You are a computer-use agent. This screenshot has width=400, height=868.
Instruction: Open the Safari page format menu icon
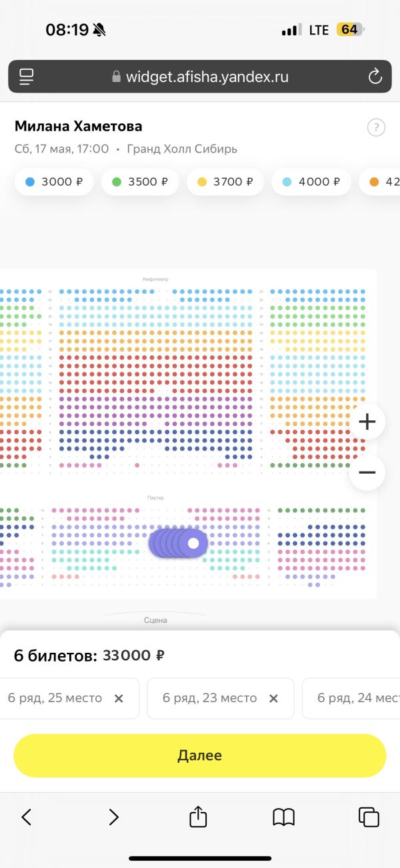(27, 76)
